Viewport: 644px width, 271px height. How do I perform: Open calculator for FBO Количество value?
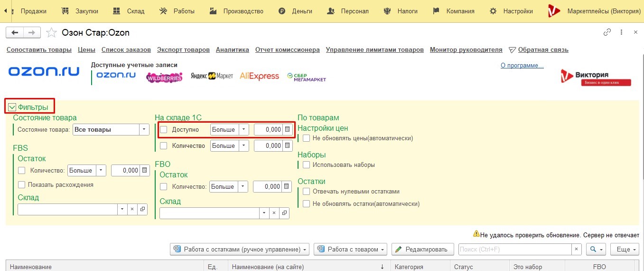click(286, 186)
